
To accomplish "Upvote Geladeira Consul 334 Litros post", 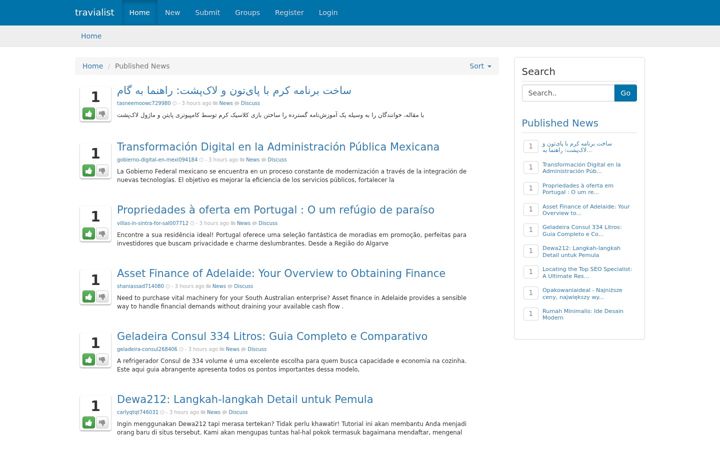I will 89,360.
